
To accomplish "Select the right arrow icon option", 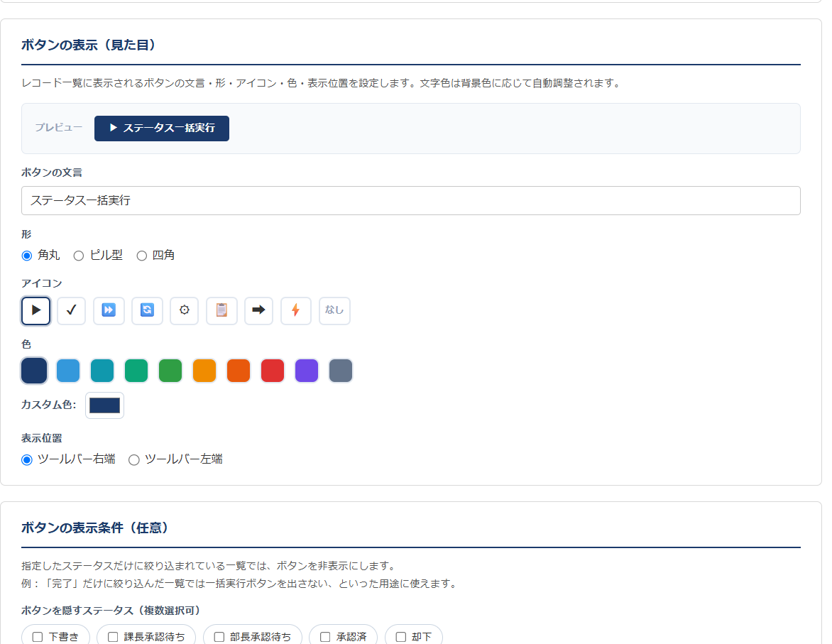I will click(x=258, y=310).
